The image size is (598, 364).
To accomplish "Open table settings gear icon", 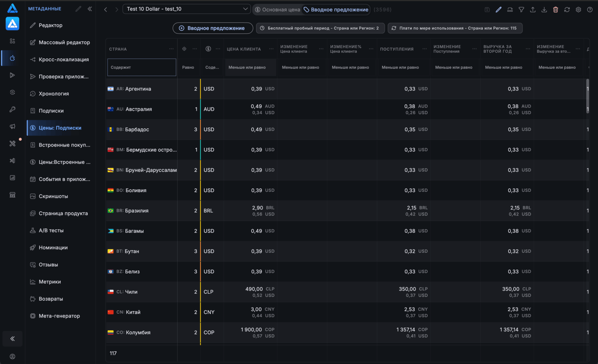I will tap(578, 10).
